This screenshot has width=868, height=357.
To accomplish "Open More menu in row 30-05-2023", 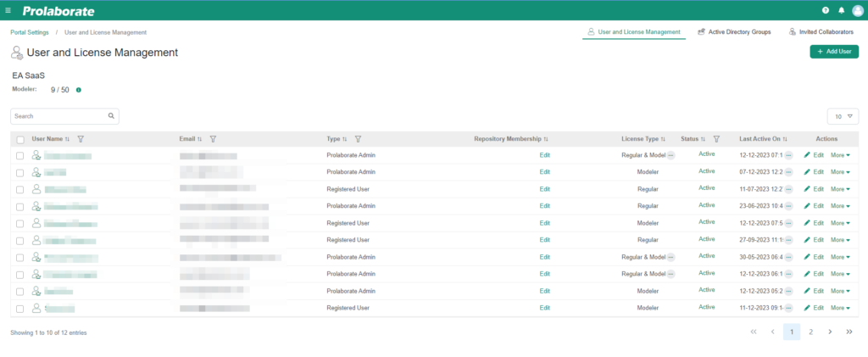I will (840, 257).
